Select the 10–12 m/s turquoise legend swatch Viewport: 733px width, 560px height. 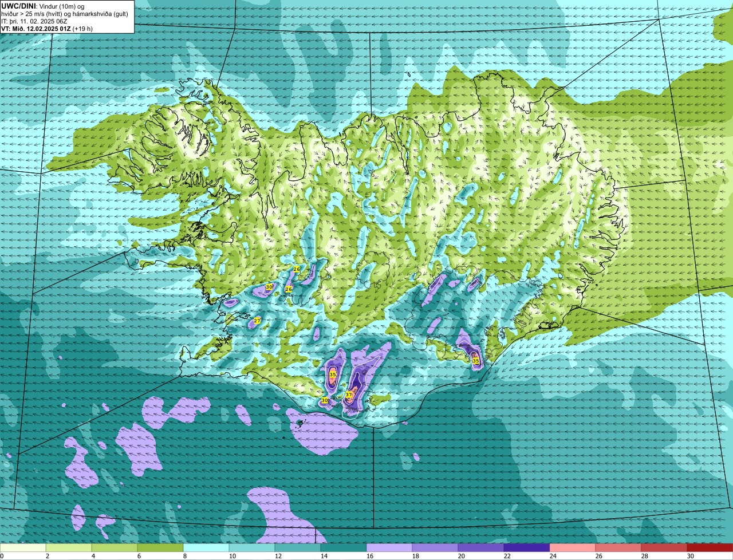click(252, 548)
